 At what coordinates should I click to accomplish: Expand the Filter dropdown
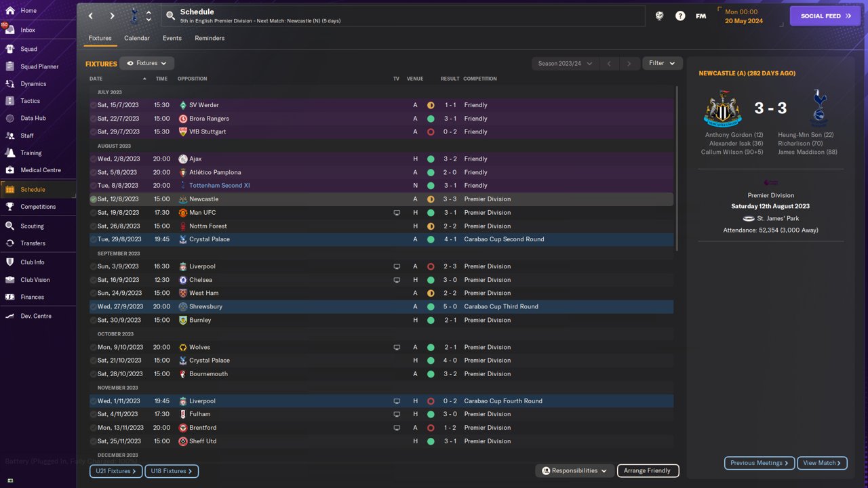point(662,63)
